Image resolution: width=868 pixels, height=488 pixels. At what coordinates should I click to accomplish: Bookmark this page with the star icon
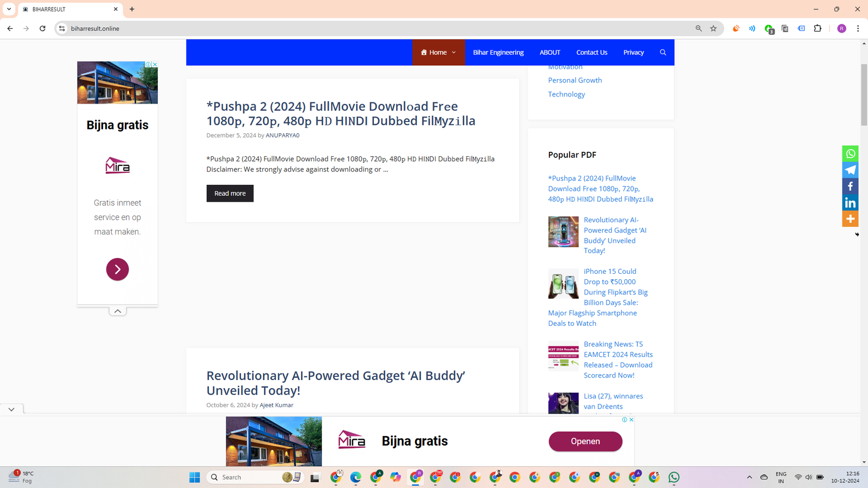(713, 28)
